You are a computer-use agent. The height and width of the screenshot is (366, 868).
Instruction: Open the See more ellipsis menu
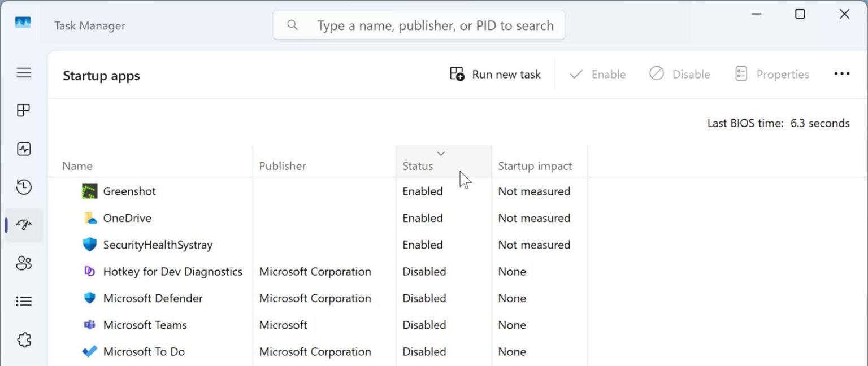point(842,73)
